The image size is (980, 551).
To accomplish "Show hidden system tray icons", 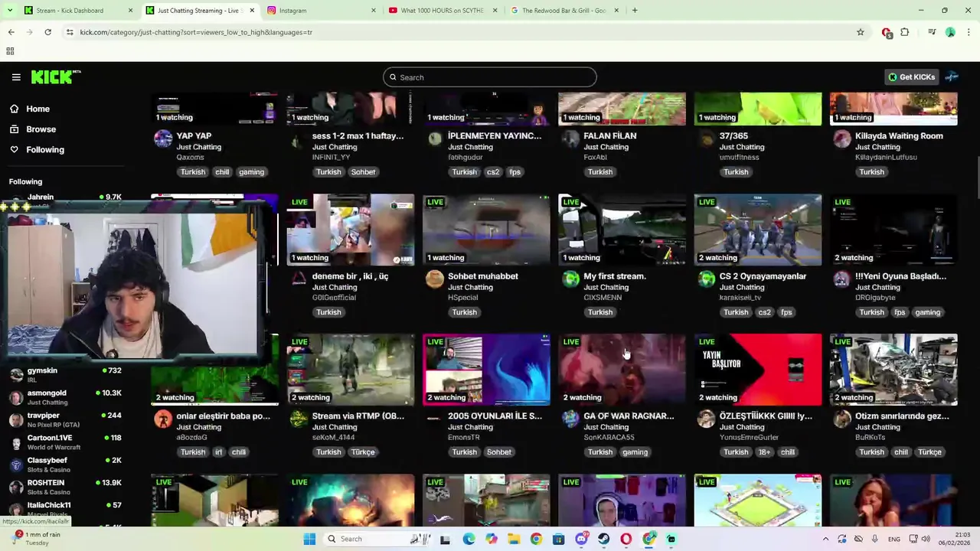I will coord(825,539).
